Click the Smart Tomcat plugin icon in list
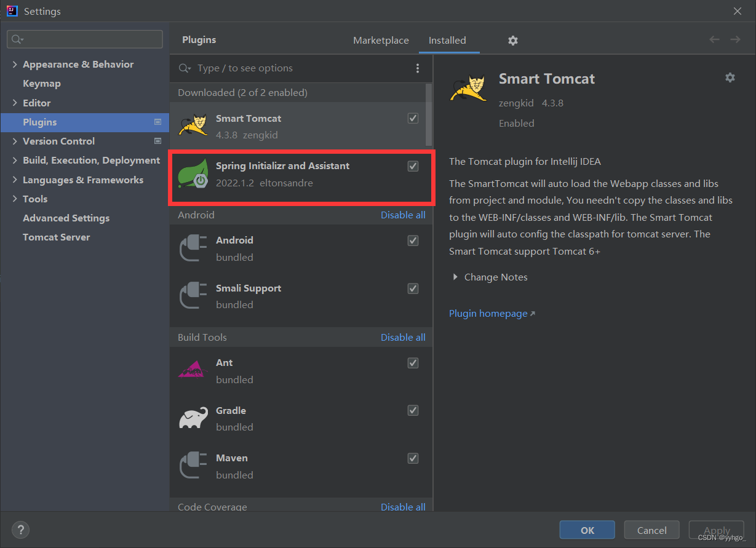The height and width of the screenshot is (548, 756). (193, 125)
